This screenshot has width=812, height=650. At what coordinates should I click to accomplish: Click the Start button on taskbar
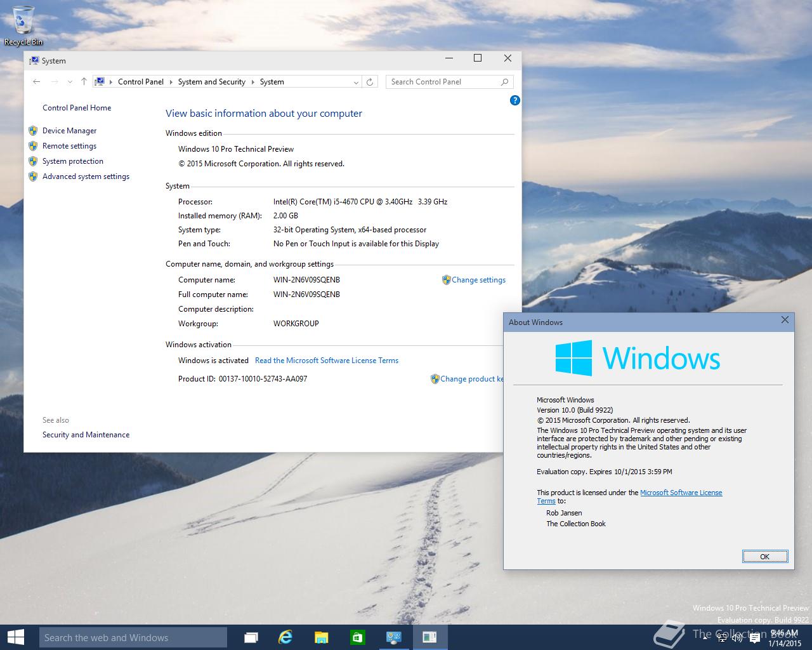point(15,637)
